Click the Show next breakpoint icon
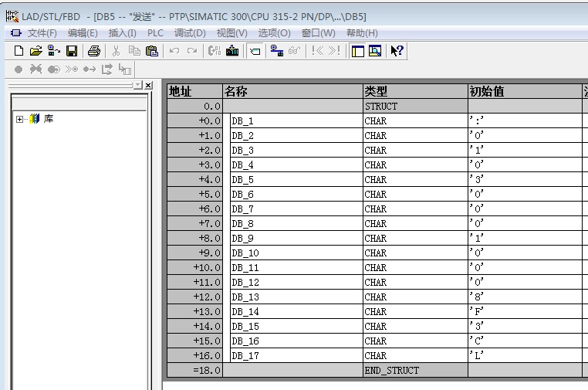This screenshot has height=390, width=588. (72, 70)
